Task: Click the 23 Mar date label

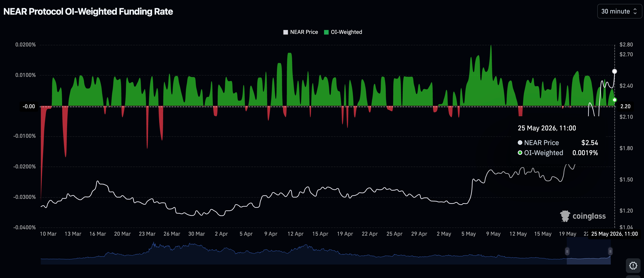Action: click(147, 234)
